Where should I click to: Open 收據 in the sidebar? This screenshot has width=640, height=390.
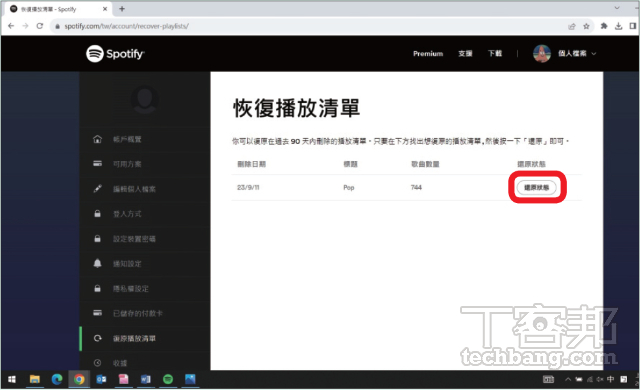tap(144, 362)
